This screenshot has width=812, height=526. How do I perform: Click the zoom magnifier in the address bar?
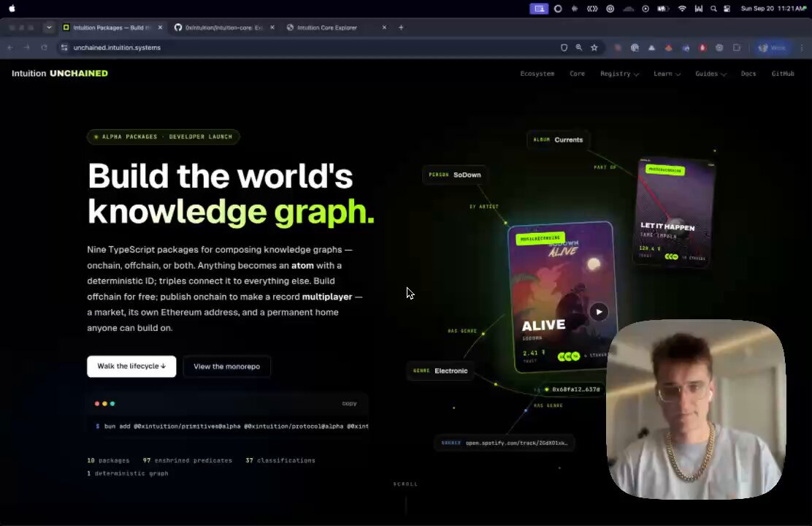point(579,47)
